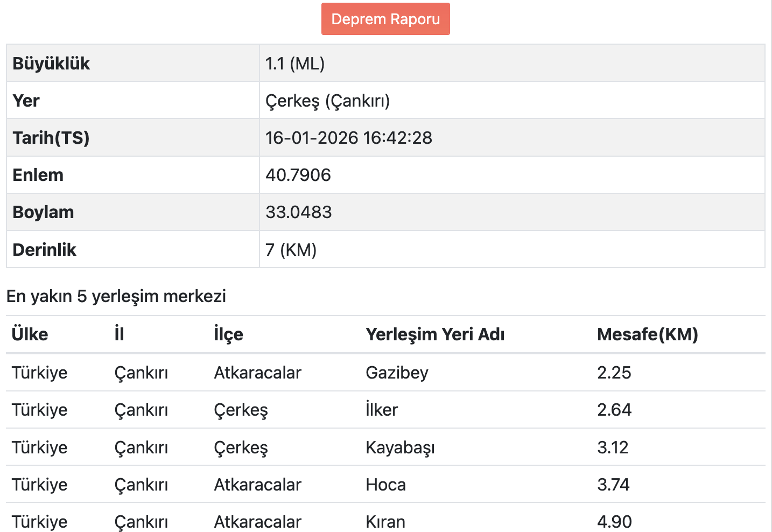The width and height of the screenshot is (772, 532).
Task: Click the En yakın 5 yerleşim merkezi heading
Action: pyautogui.click(x=116, y=296)
